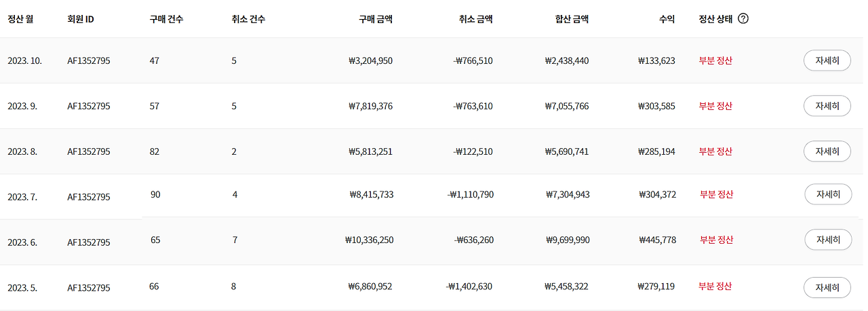Click the 구매 건수 column header

[166, 19]
